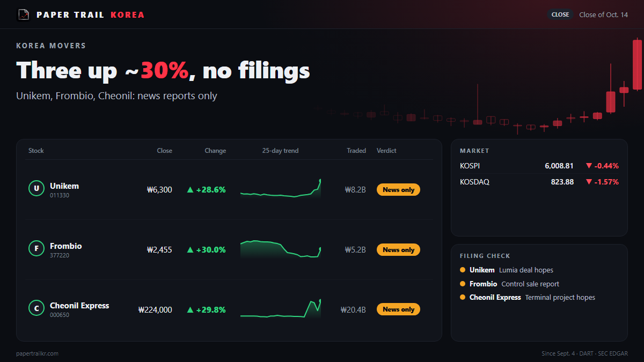Viewport: 644px width, 362px height.
Task: Click the Cheonil Express stock name in table
Action: coord(79,306)
